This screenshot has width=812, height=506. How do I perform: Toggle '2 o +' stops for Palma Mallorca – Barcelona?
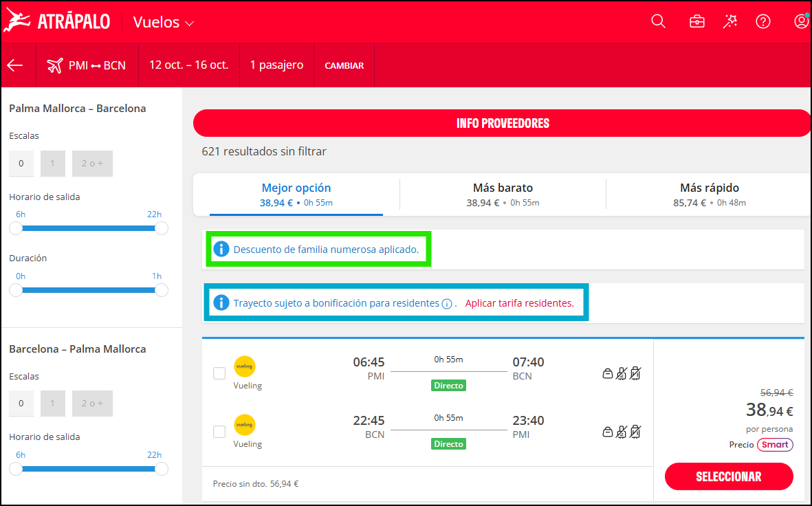point(92,164)
